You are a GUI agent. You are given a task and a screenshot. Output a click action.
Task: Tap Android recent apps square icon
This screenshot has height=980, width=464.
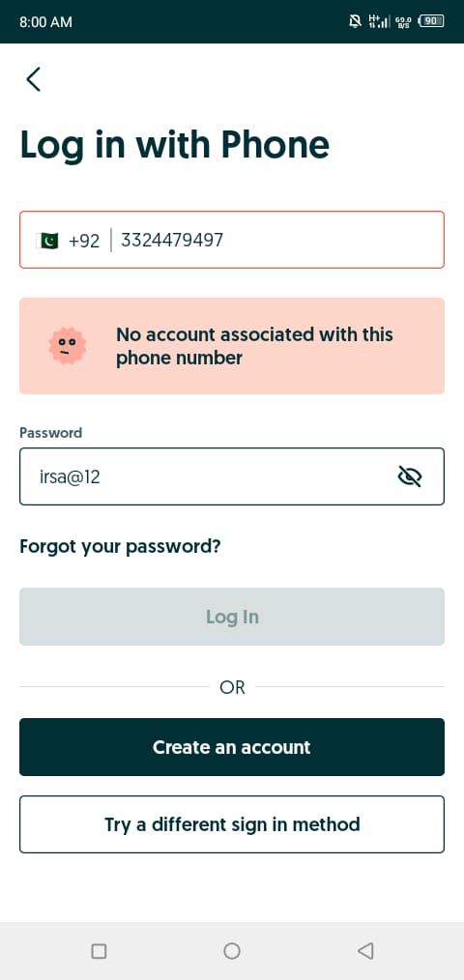click(x=99, y=951)
